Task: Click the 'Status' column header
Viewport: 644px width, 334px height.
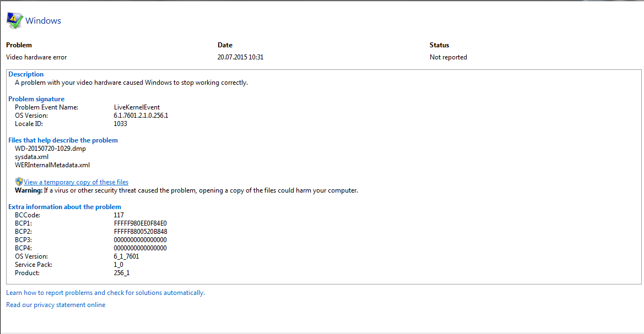Action: tap(440, 45)
